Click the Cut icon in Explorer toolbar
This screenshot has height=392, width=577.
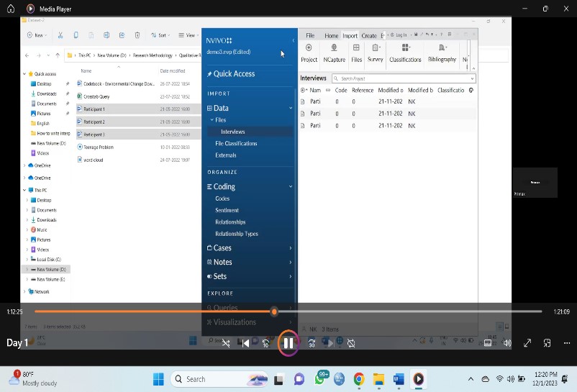point(60,35)
